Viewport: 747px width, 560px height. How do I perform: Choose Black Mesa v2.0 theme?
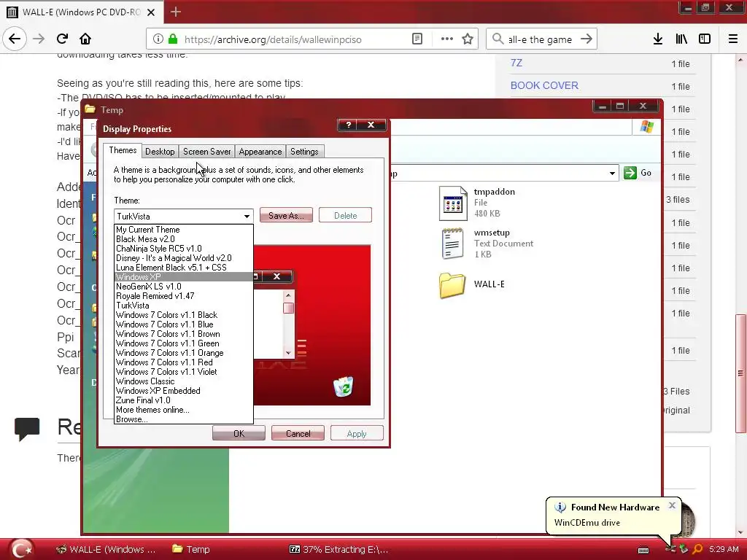pyautogui.click(x=184, y=239)
